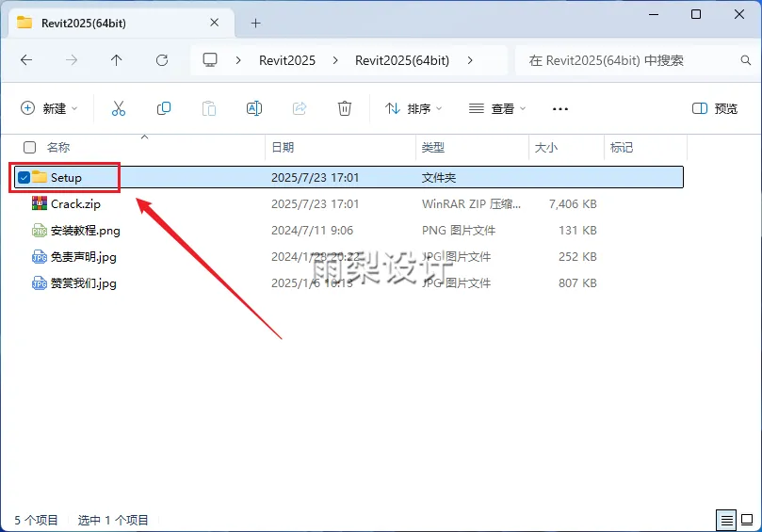This screenshot has height=532, width=762.
Task: Click the 807 KB size value
Action: coord(577,282)
